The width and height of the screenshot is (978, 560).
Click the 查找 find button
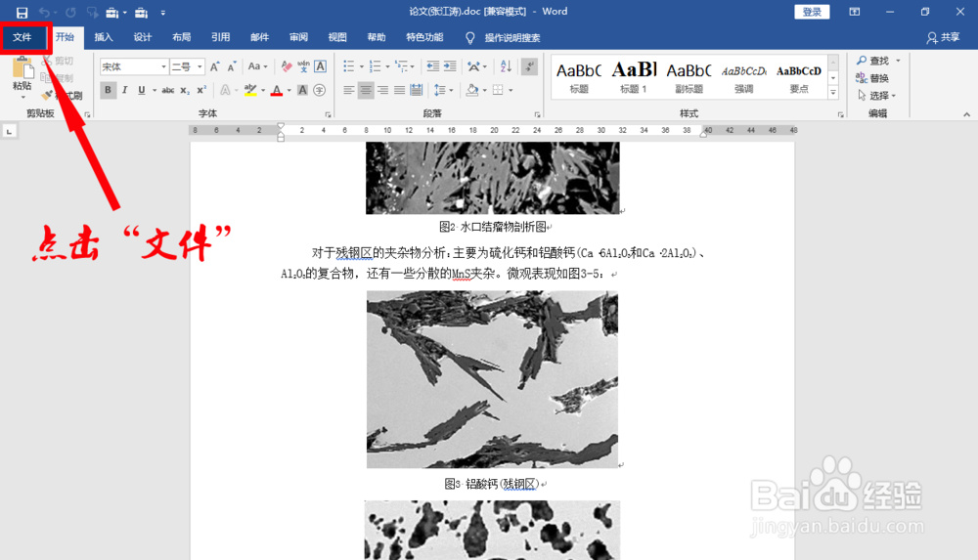[878, 61]
